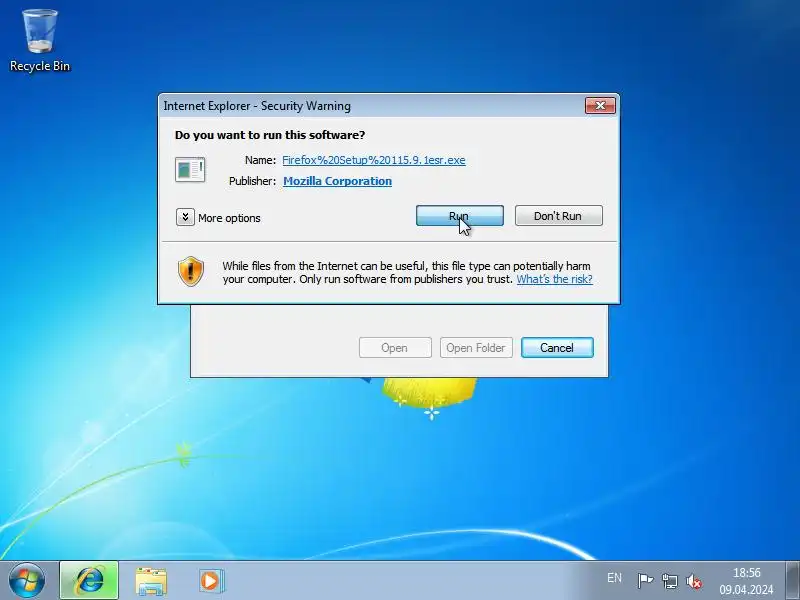Open the clock showing 18:56
800x600 pixels.
point(746,581)
